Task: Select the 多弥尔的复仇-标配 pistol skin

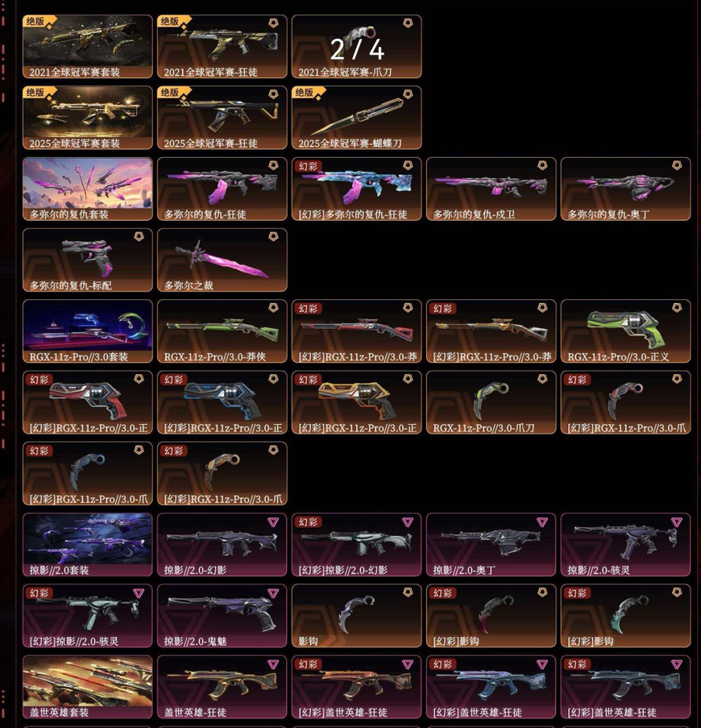Action: click(88, 260)
